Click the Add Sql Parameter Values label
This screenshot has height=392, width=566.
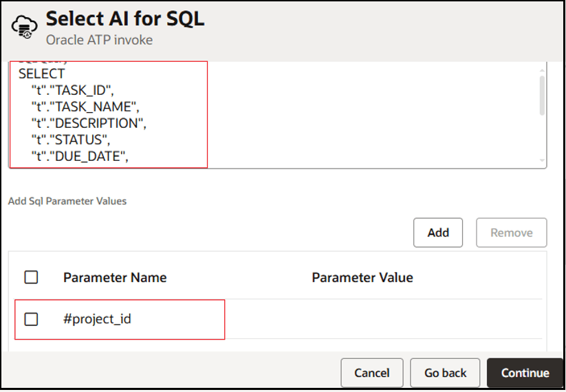click(67, 202)
